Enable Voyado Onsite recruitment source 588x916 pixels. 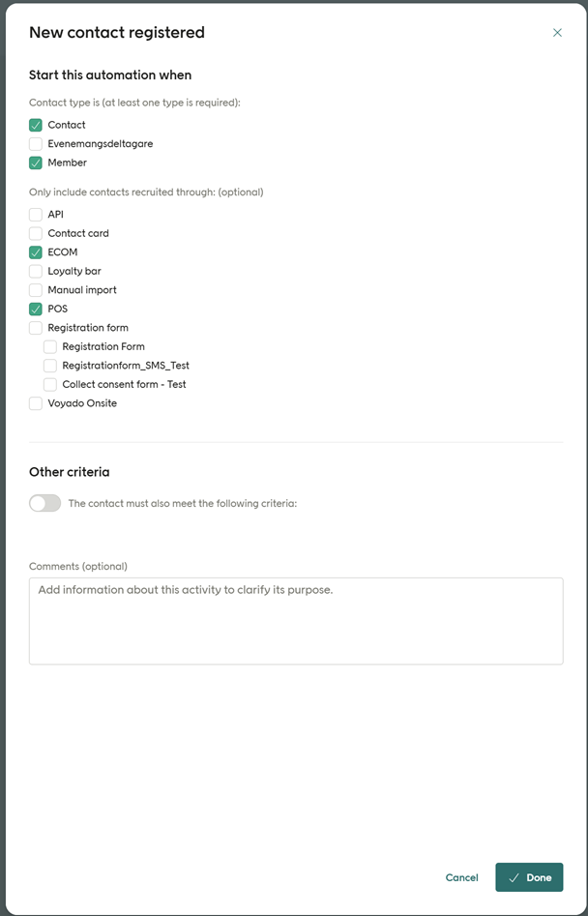click(36, 403)
